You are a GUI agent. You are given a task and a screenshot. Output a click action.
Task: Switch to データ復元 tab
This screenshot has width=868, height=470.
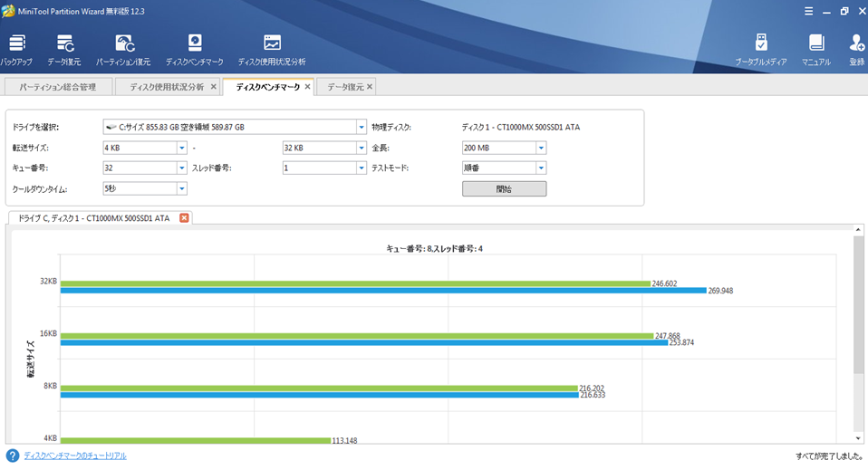coord(345,87)
